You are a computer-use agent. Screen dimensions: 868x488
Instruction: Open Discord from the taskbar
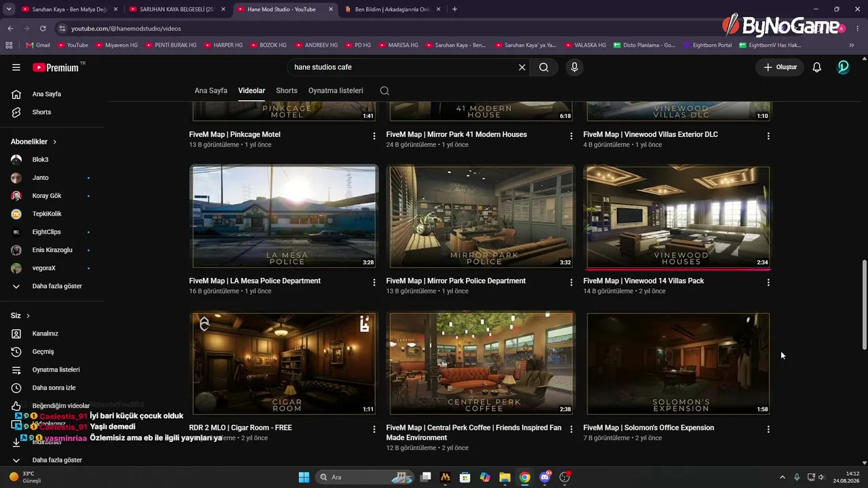[545, 477]
